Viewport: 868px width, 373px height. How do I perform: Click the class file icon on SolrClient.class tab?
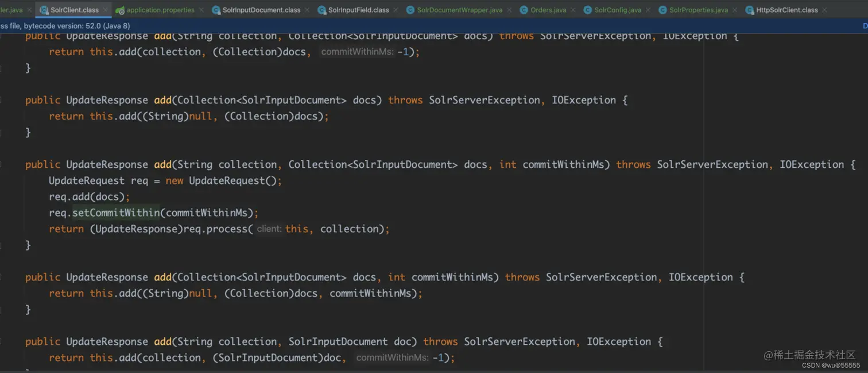(x=44, y=10)
